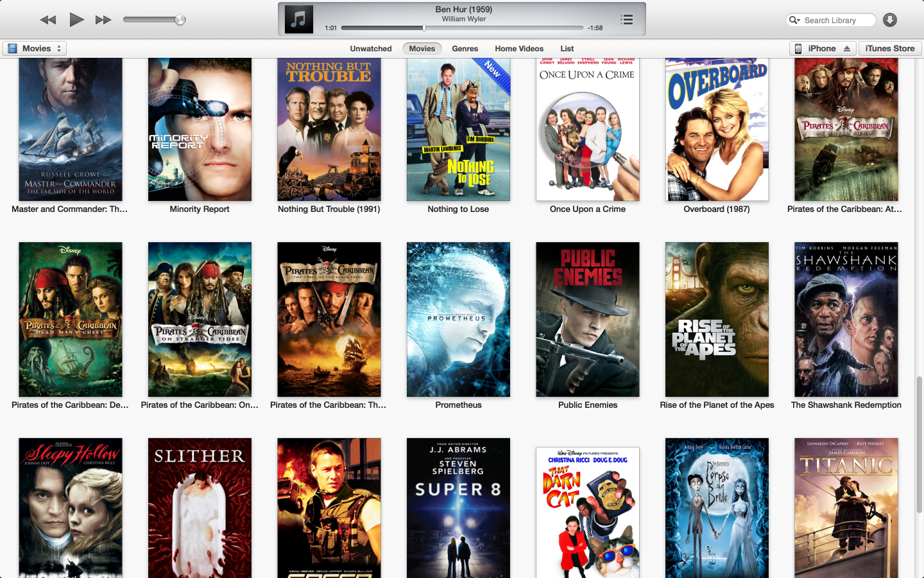This screenshot has height=578, width=924.
Task: Click the 'Nothing But Trouble (1991)' title text
Action: pos(329,209)
